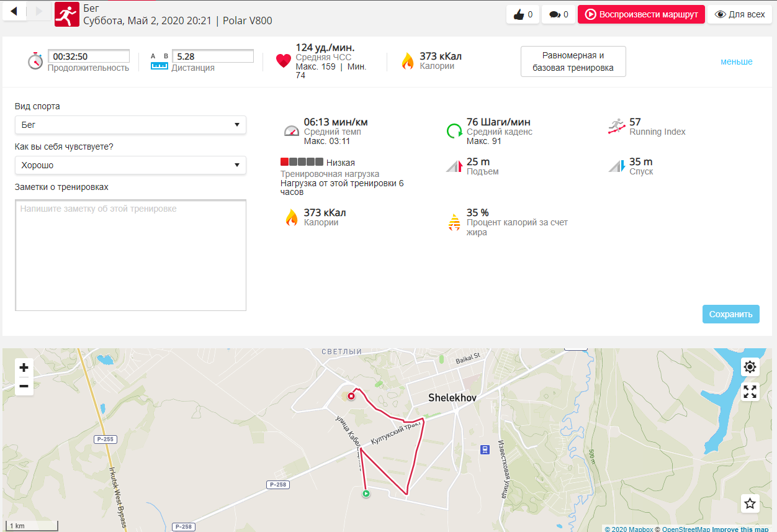Click the training load bar indicator
The height and width of the screenshot is (532, 777).
pyautogui.click(x=302, y=162)
